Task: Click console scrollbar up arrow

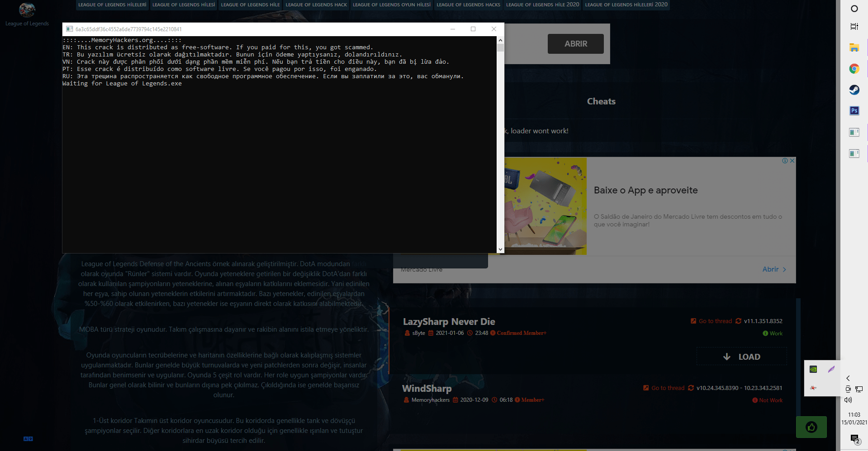Action: 500,40
